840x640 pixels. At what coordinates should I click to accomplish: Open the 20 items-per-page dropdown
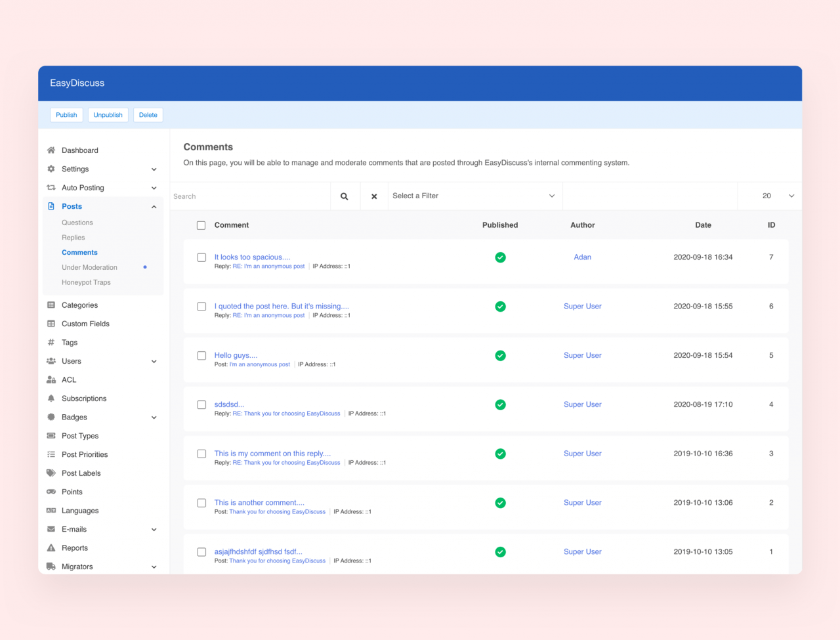pos(770,196)
